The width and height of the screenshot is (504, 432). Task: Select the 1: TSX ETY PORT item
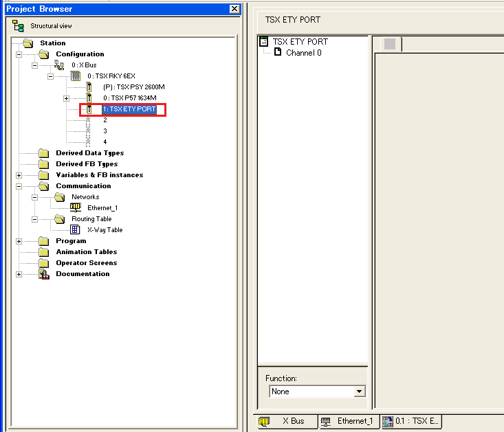pyautogui.click(x=129, y=109)
